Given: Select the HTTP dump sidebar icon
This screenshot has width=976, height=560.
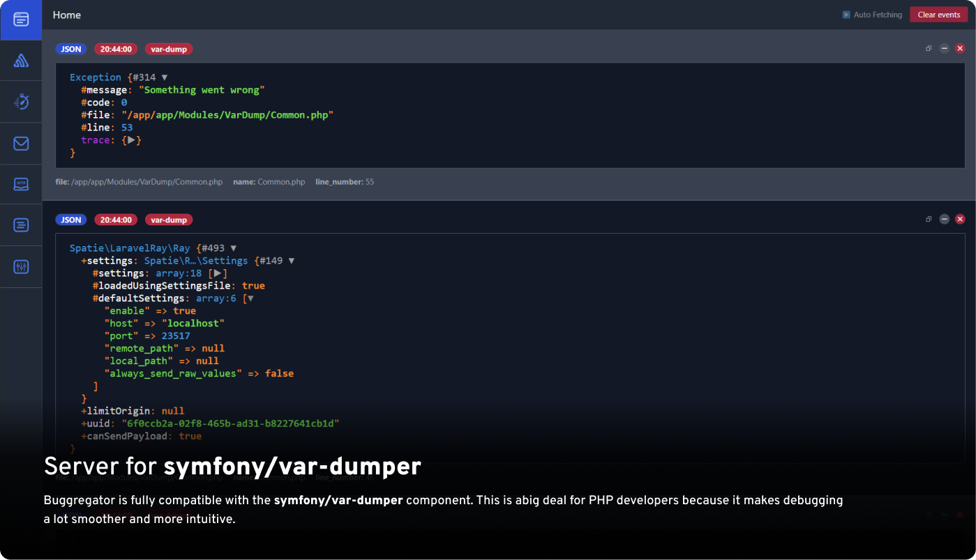Looking at the screenshot, I should [x=20, y=183].
